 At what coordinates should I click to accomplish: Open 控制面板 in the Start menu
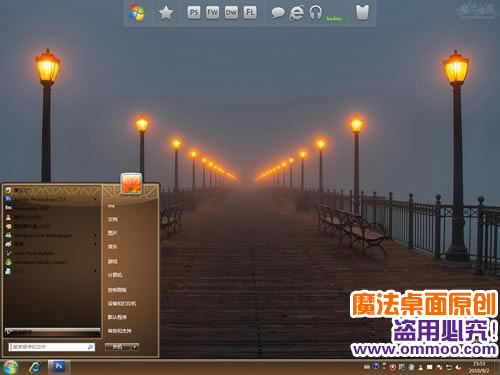(x=117, y=290)
